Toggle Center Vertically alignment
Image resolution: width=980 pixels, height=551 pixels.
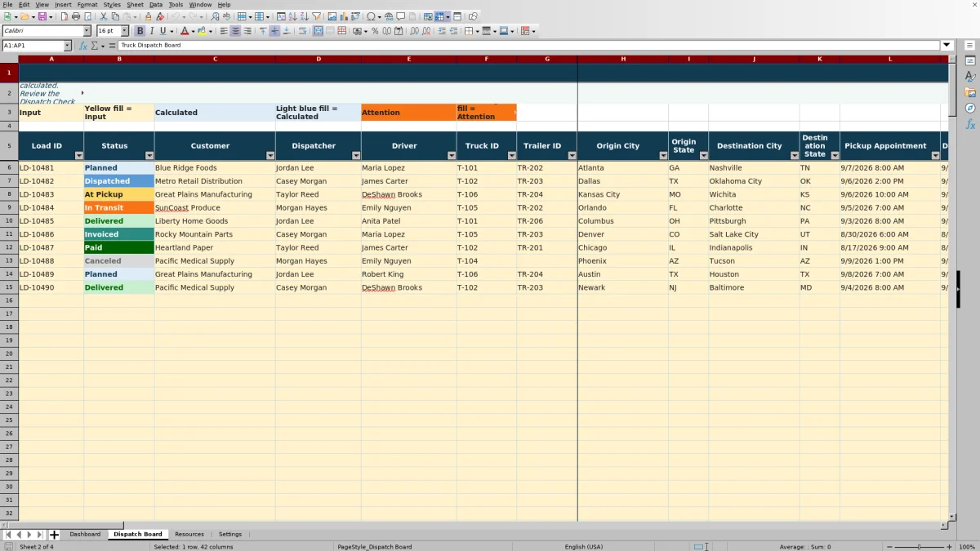[x=274, y=31]
